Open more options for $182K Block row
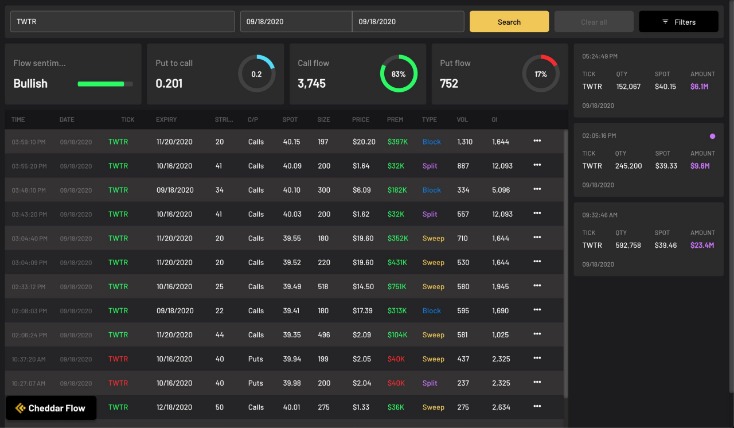Screen dimensions: 734x428 click(x=537, y=189)
